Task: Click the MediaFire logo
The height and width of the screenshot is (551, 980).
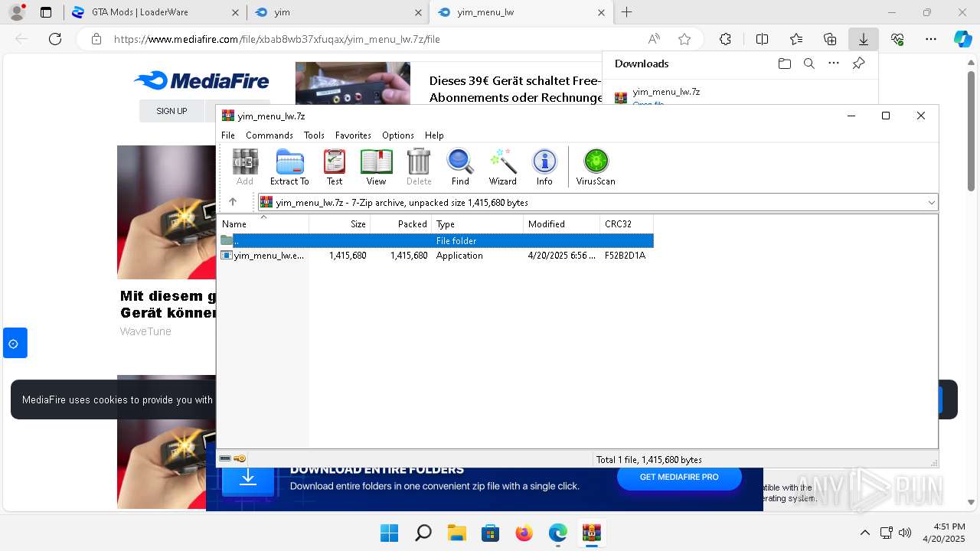Action: tap(201, 80)
